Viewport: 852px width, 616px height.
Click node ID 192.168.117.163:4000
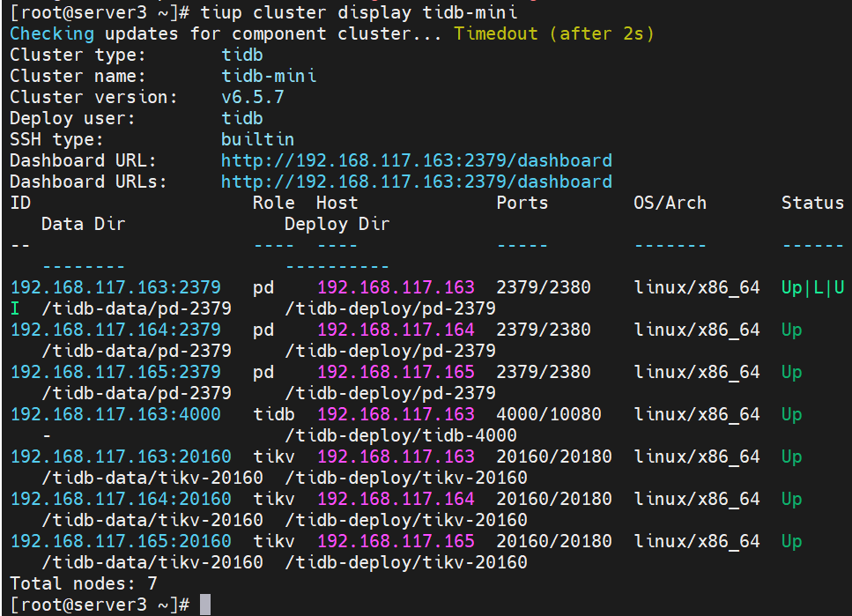point(115,415)
